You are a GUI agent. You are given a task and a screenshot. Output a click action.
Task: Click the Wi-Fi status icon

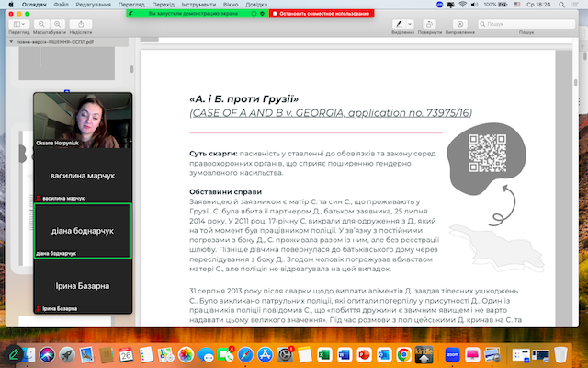[463, 5]
